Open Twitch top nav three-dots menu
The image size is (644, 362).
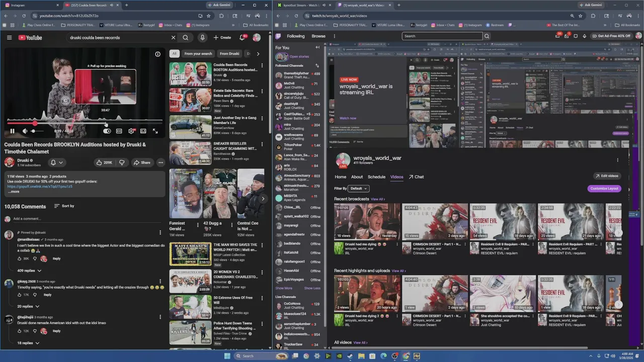click(334, 36)
